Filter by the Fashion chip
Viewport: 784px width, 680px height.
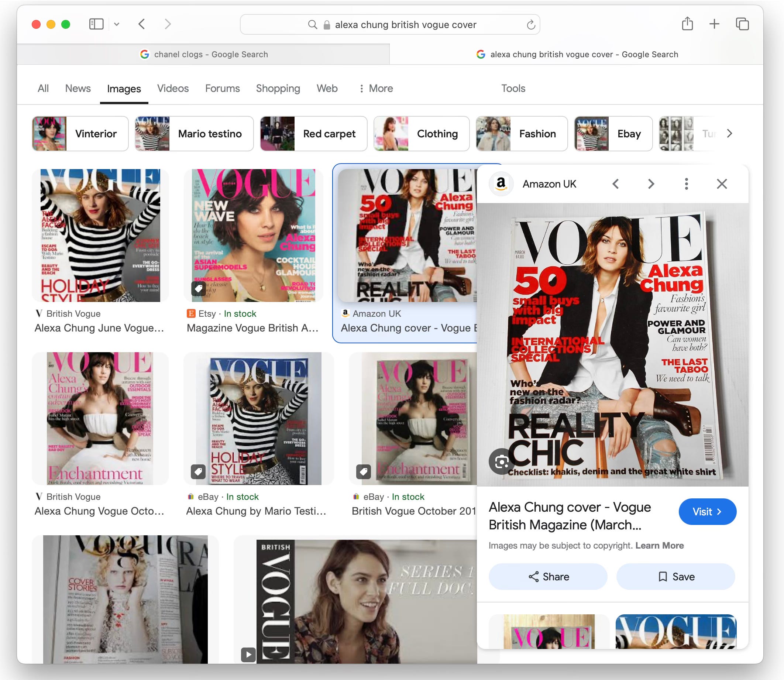[x=522, y=134]
